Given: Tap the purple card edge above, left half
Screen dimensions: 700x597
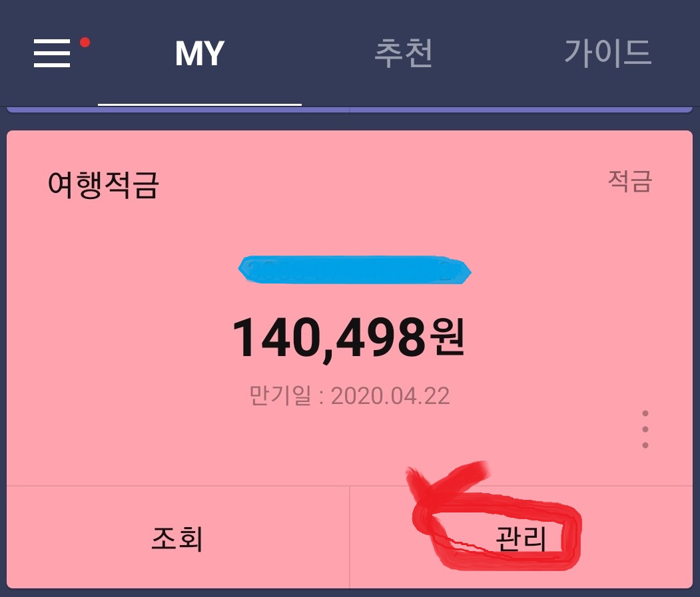Looking at the screenshot, I should point(178,110).
